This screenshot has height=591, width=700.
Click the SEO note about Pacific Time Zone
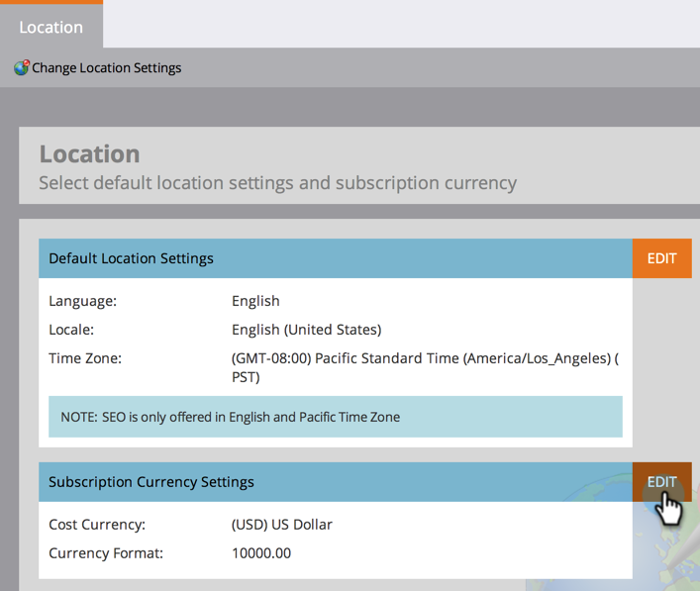pos(336,417)
